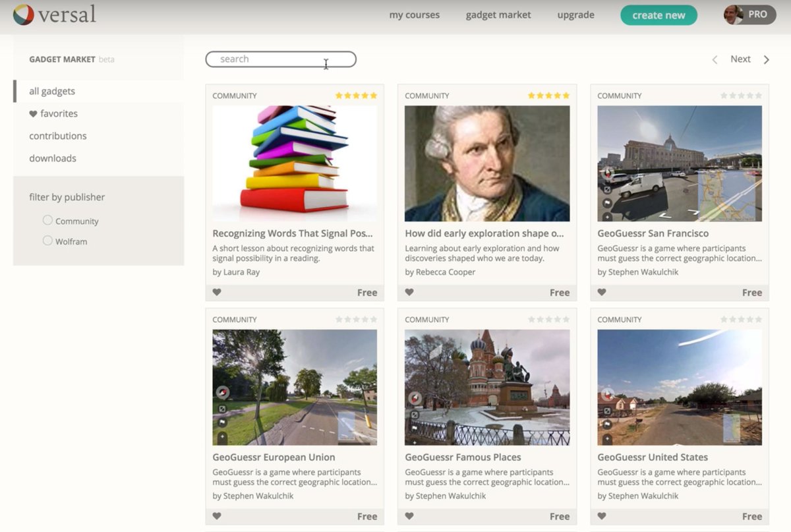Open gadget market in top navigation
Image resolution: width=791 pixels, height=532 pixels.
pos(498,15)
